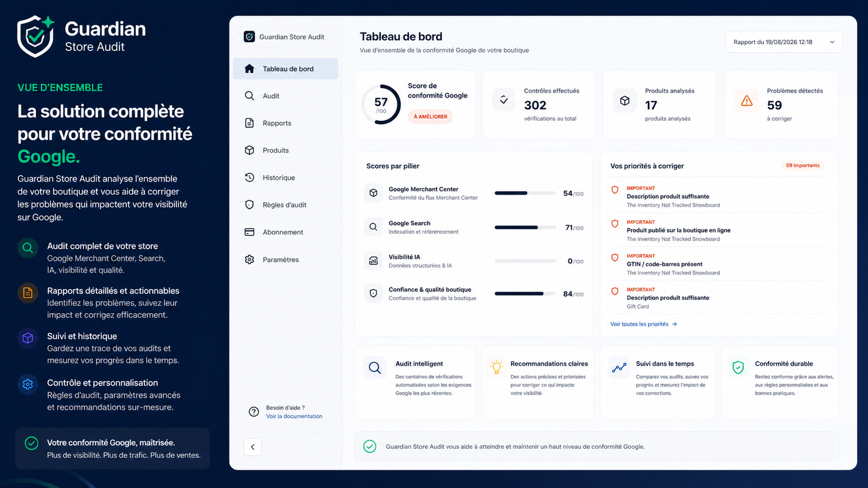This screenshot has width=868, height=488.
Task: Click the magnifier icon beside the Audit menu item
Action: click(x=250, y=96)
